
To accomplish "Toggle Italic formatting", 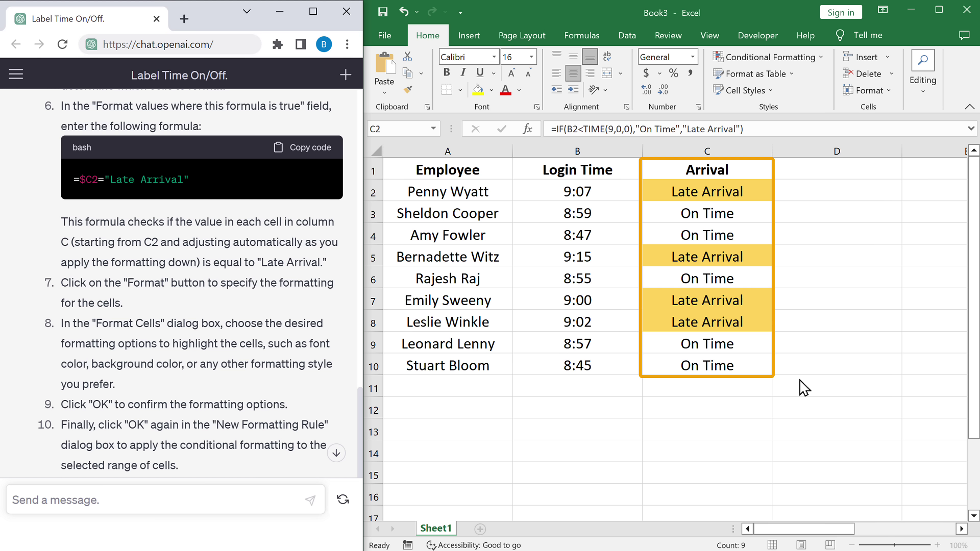I will [463, 73].
